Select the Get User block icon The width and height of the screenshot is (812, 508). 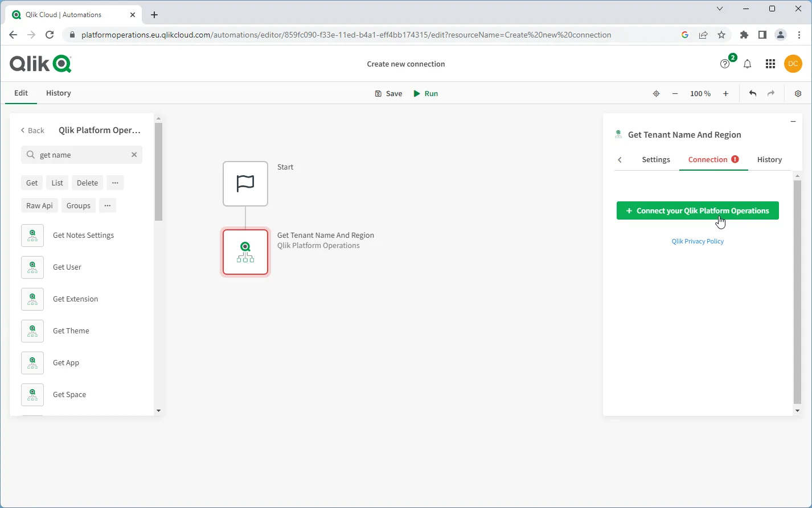pyautogui.click(x=32, y=267)
